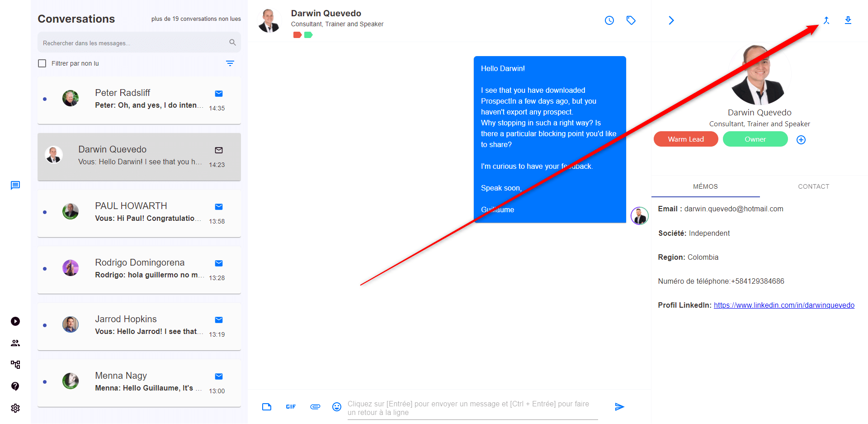
Task: Open the conversations chat icon in sidebar
Action: (x=15, y=186)
